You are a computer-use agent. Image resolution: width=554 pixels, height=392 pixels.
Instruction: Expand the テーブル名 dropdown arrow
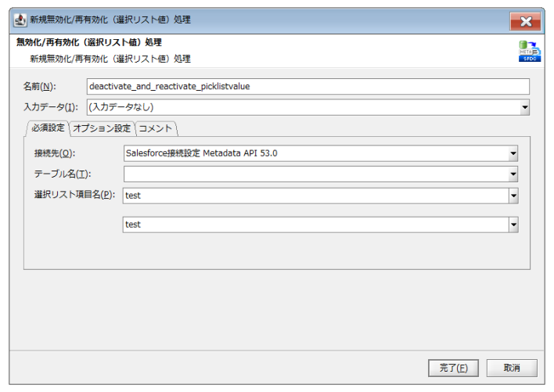pyautogui.click(x=513, y=174)
